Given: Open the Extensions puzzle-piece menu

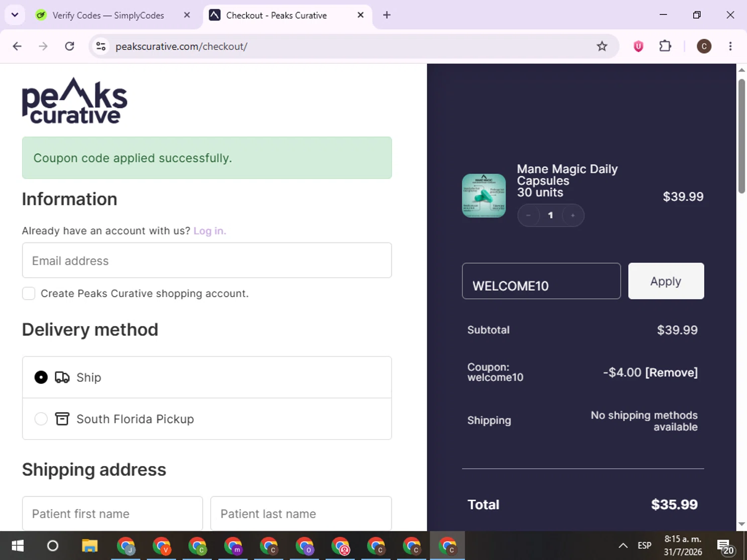Looking at the screenshot, I should (665, 46).
